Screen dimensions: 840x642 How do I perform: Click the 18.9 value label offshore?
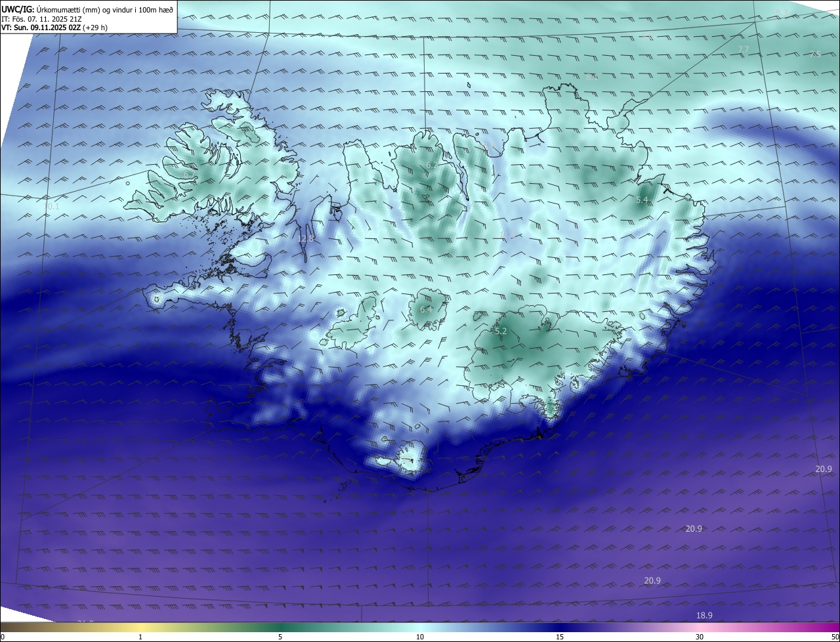click(x=704, y=615)
